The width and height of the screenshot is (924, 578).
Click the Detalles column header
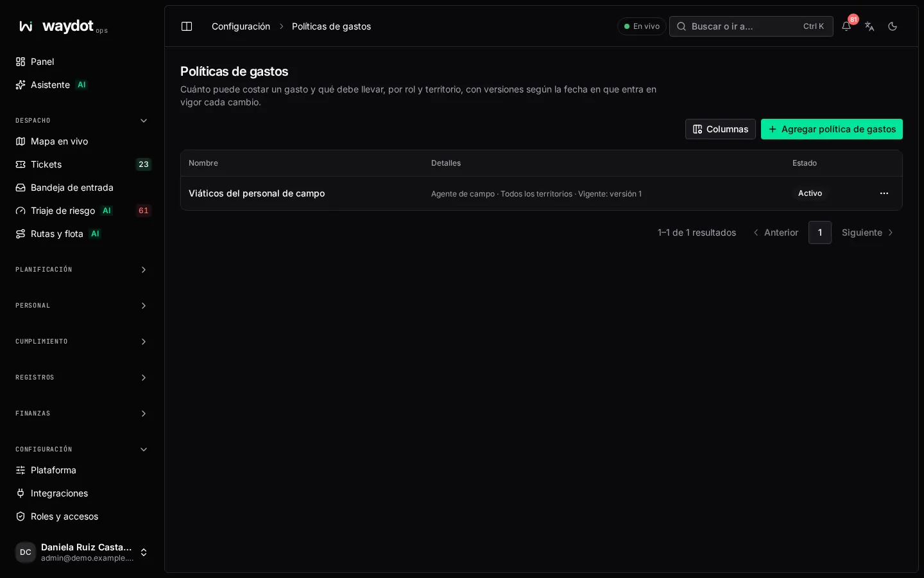pos(446,163)
